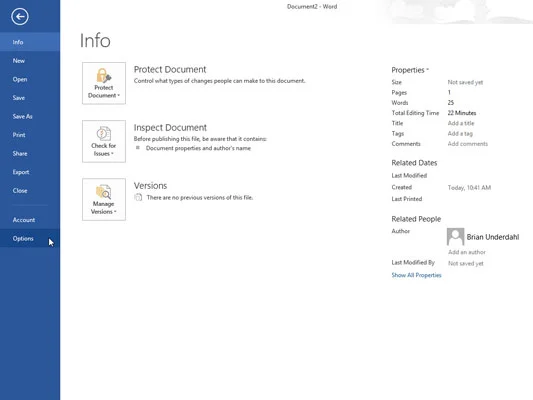Screen dimensions: 533x400
Task: Open the Protect Document lock icon button
Action: tap(104, 83)
